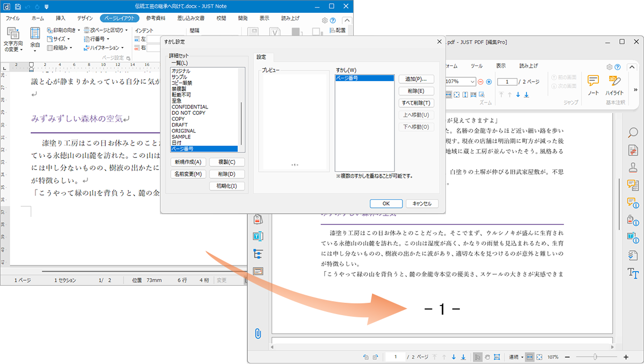
Task: Click the save icon in JUST Note
Action: pos(18,6)
